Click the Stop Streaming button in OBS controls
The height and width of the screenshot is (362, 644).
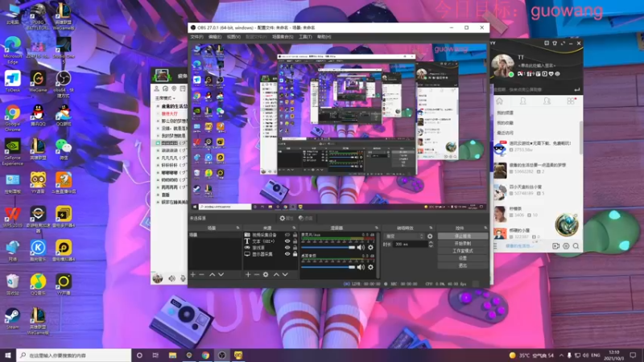[x=463, y=237]
